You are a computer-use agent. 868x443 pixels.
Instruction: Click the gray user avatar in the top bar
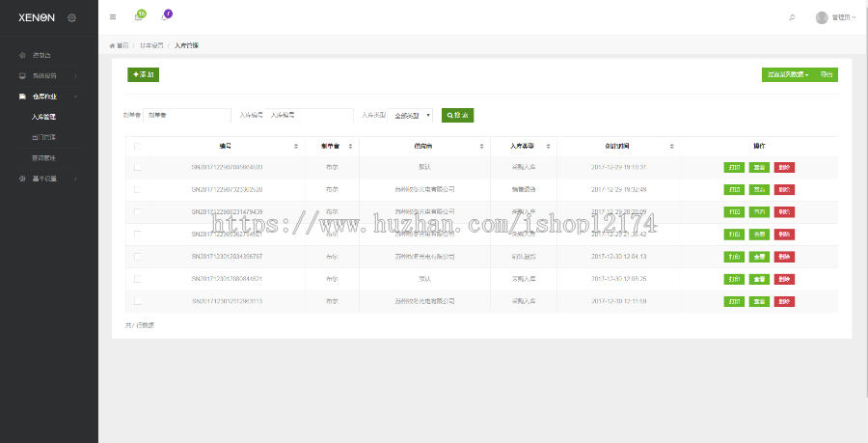822,17
